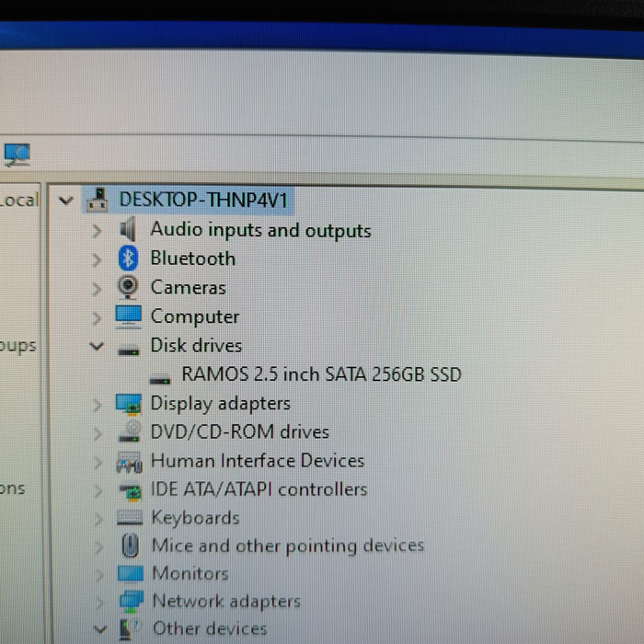This screenshot has width=644, height=644.
Task: Click the toolbar monitor scan icon
Action: pyautogui.click(x=17, y=154)
